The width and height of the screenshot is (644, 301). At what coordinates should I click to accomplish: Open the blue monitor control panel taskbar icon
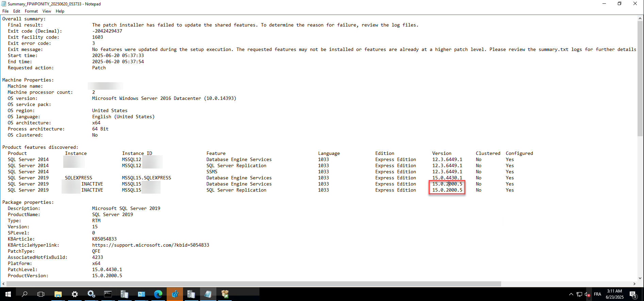pos(141,294)
